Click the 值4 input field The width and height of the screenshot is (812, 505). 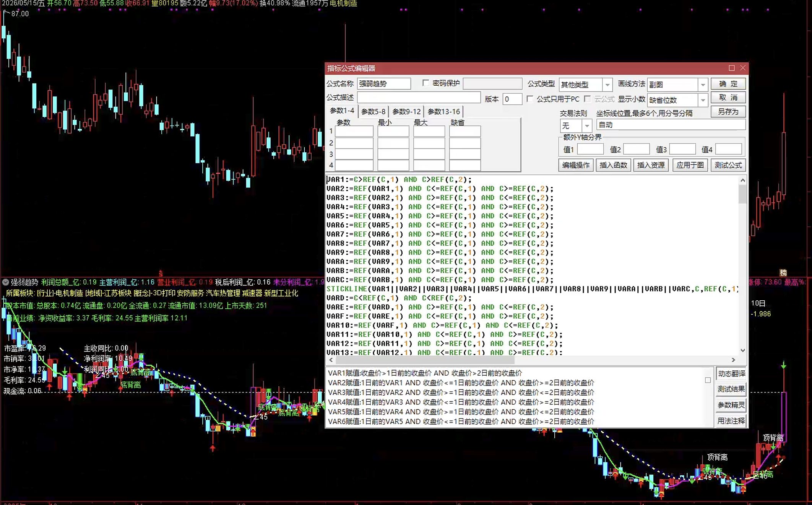[729, 149]
